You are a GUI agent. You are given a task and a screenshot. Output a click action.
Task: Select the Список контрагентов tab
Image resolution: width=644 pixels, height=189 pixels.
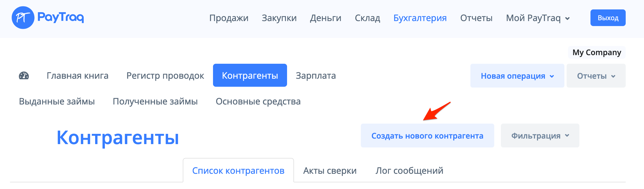tap(238, 171)
